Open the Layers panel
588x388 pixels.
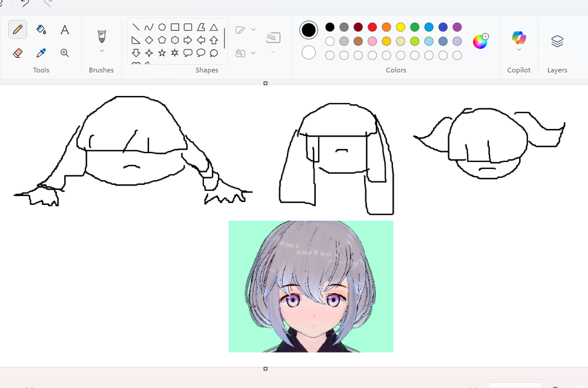(x=557, y=41)
